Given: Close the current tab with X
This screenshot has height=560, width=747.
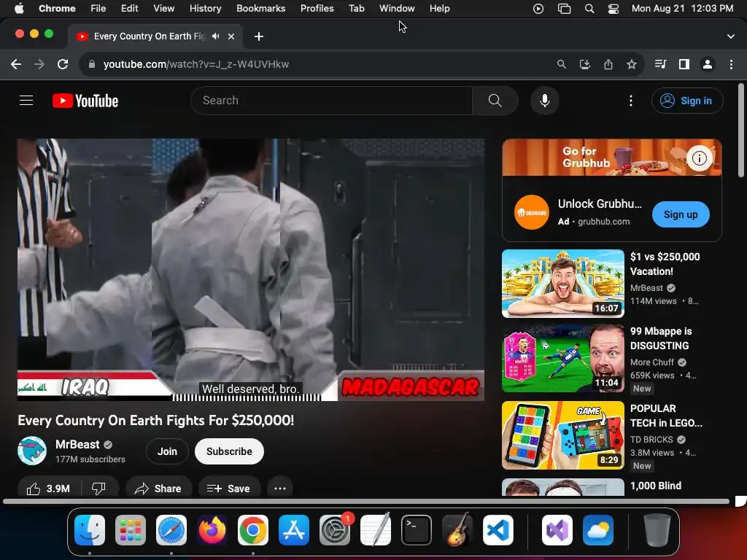Looking at the screenshot, I should (x=231, y=36).
